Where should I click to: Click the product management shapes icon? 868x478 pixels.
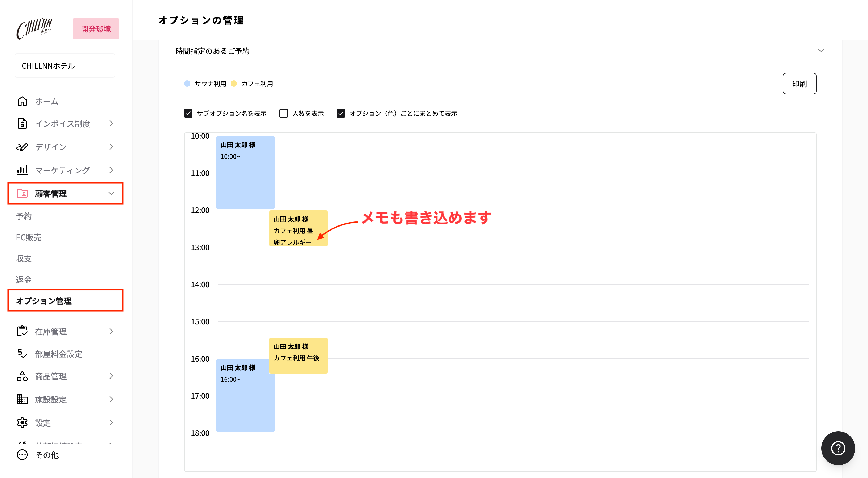click(x=22, y=376)
